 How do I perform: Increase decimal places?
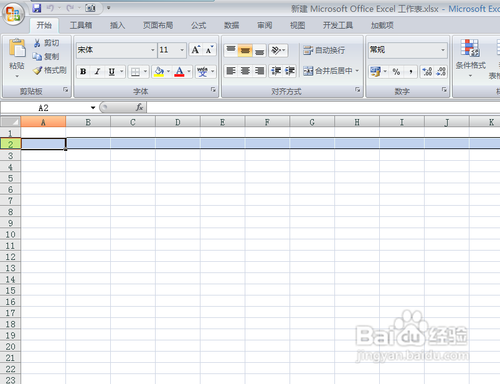427,71
